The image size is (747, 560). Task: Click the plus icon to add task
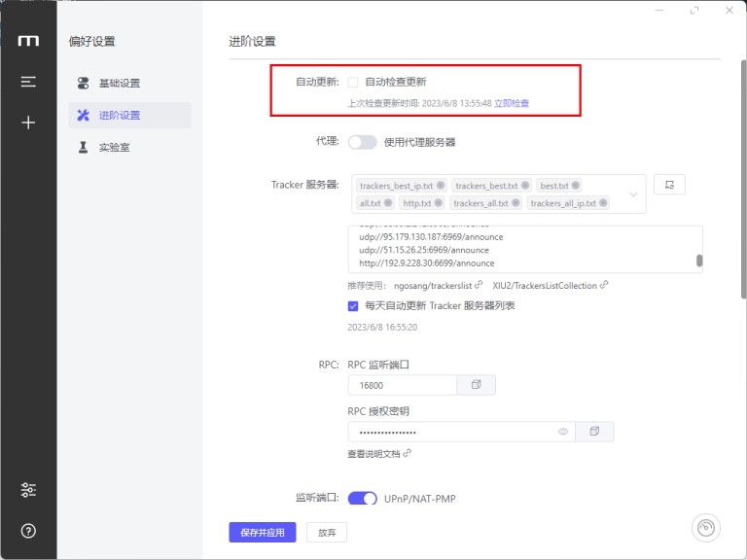coord(28,122)
